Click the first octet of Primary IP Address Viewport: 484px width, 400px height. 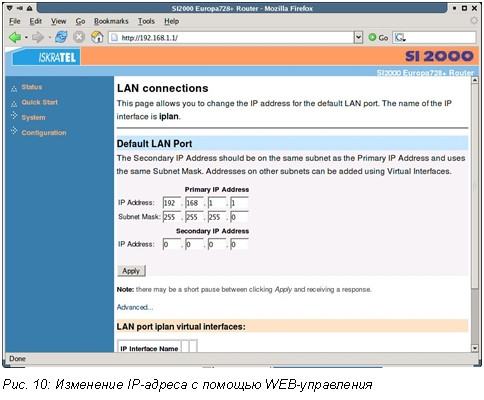(x=172, y=203)
